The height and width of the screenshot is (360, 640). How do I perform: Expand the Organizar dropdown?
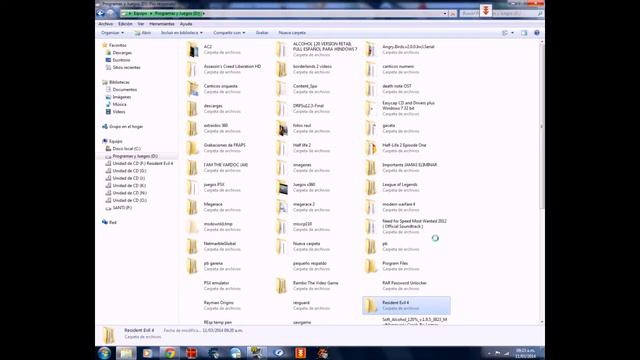112,33
